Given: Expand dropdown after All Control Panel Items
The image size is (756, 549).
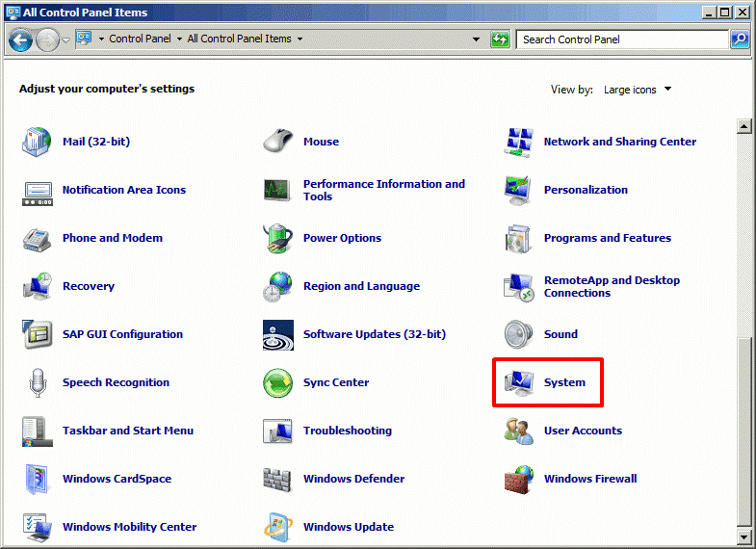Looking at the screenshot, I should (300, 39).
